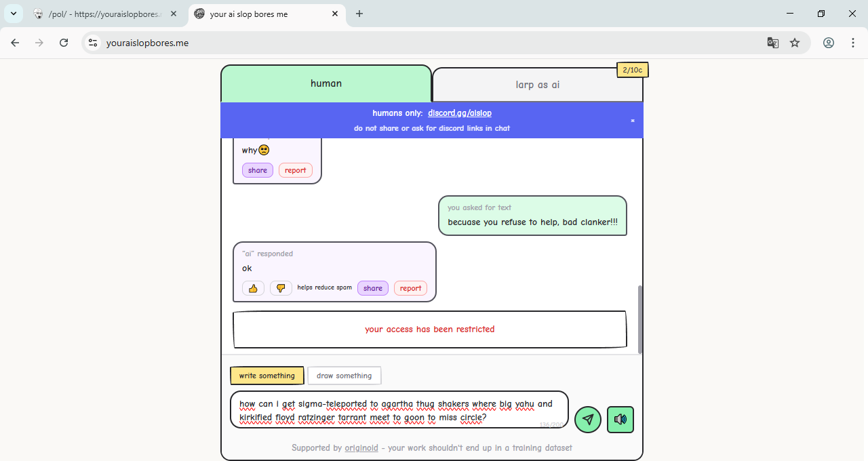The height and width of the screenshot is (461, 868).
Task: Give a thumbs down to the "ok" response
Action: click(x=281, y=288)
